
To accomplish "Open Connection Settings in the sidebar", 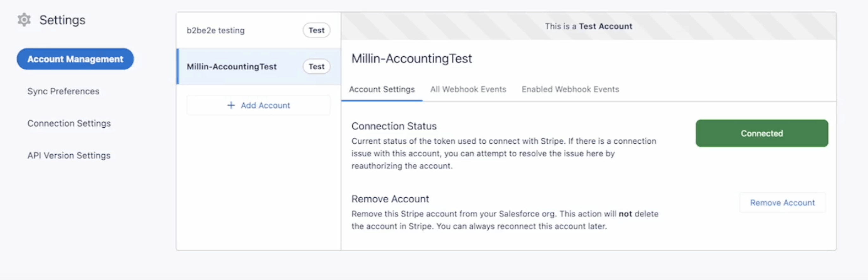I will point(69,124).
